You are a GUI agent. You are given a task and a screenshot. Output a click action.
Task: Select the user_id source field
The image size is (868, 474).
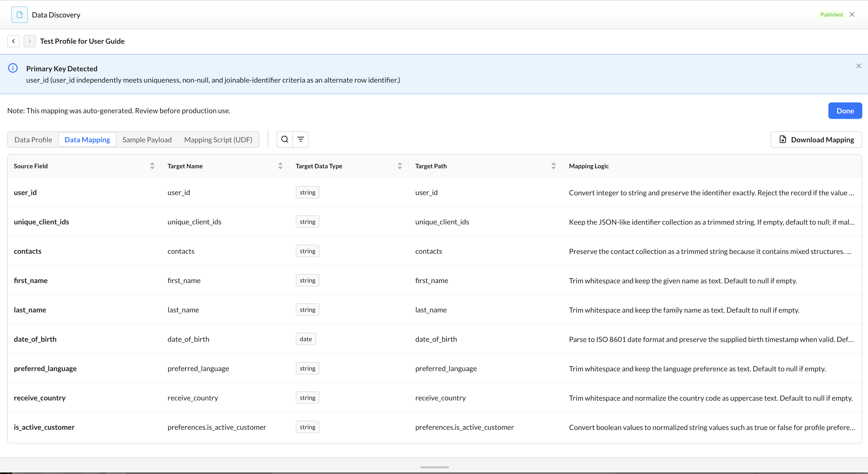coord(25,192)
